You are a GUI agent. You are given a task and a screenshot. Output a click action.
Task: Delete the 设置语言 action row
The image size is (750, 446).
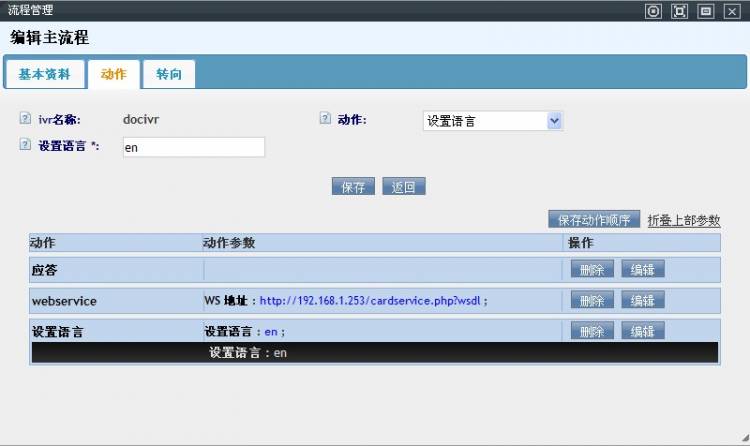(592, 331)
